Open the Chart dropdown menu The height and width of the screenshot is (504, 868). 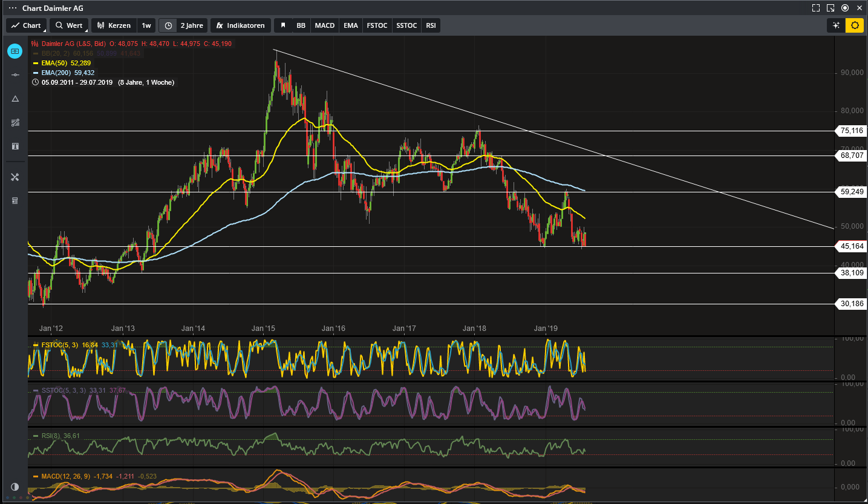(x=26, y=25)
